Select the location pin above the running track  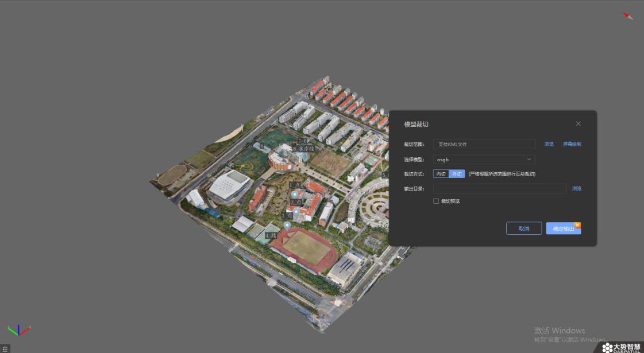pyautogui.click(x=287, y=226)
